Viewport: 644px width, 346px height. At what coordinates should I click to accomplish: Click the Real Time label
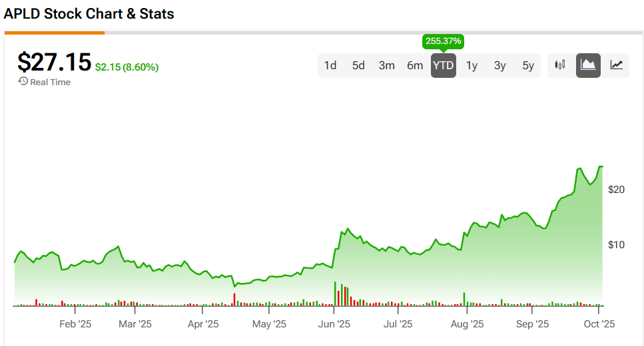click(50, 82)
